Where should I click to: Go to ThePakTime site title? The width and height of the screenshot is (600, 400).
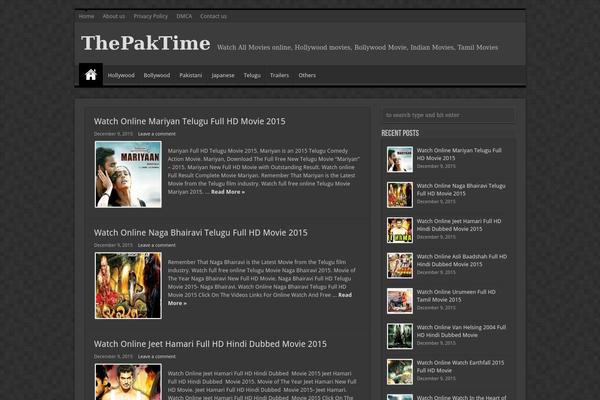point(145,43)
